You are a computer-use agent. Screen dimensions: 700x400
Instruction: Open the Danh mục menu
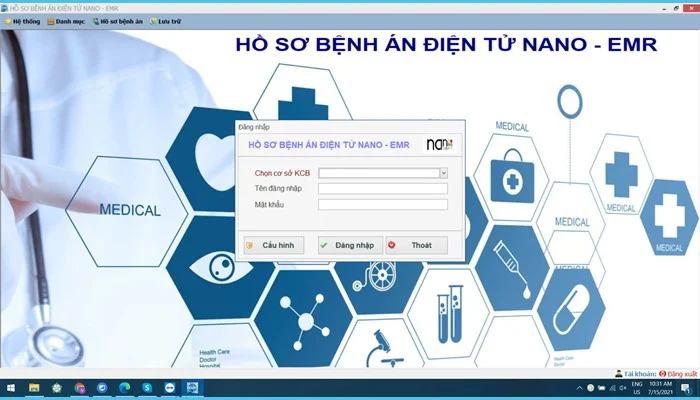tap(66, 21)
